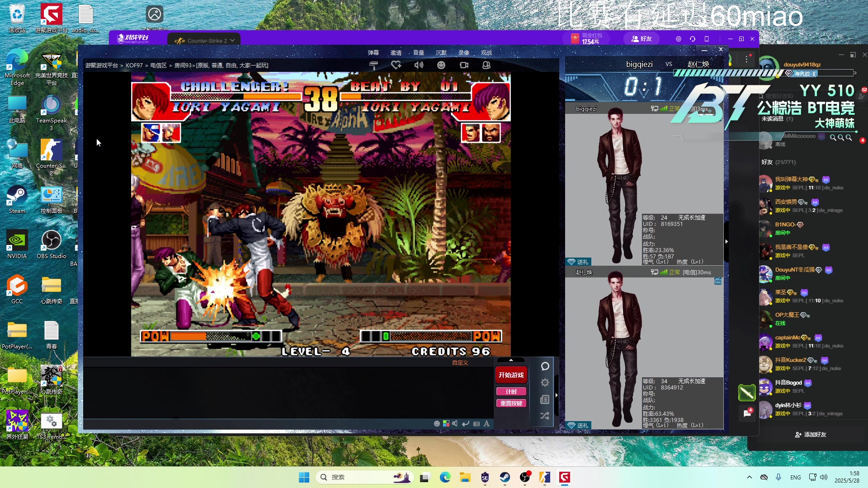The image size is (868, 488).
Task: Open the danmaku paint-roller icon
Action: click(373, 65)
